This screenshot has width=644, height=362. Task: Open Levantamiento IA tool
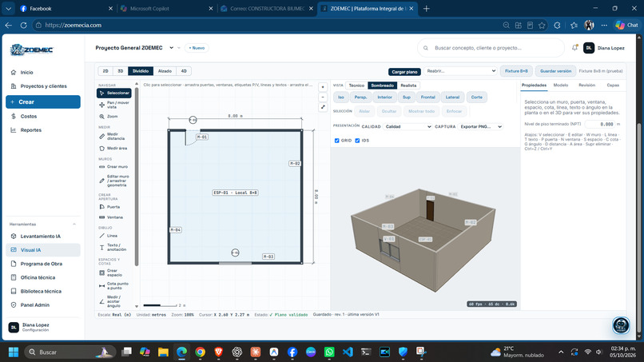point(40,237)
